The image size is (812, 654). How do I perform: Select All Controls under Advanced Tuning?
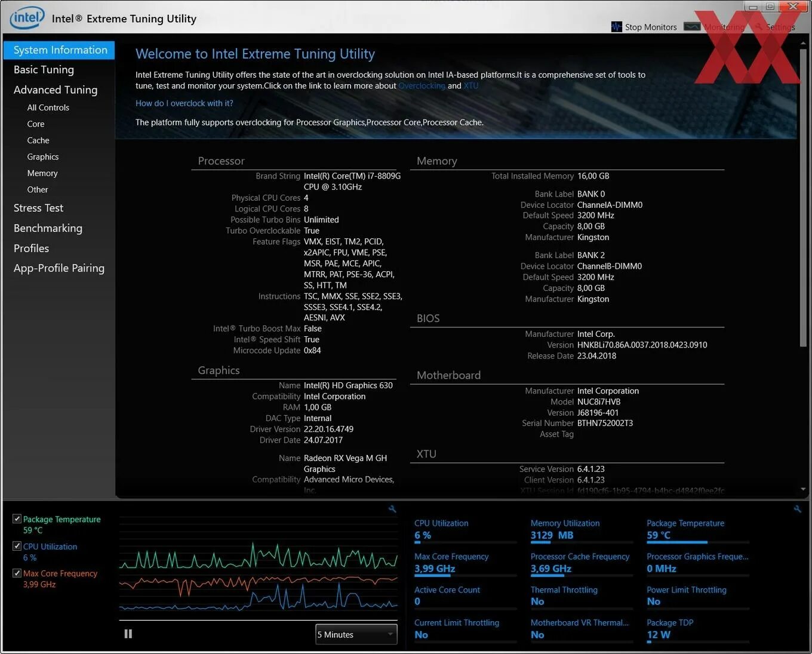pos(48,108)
